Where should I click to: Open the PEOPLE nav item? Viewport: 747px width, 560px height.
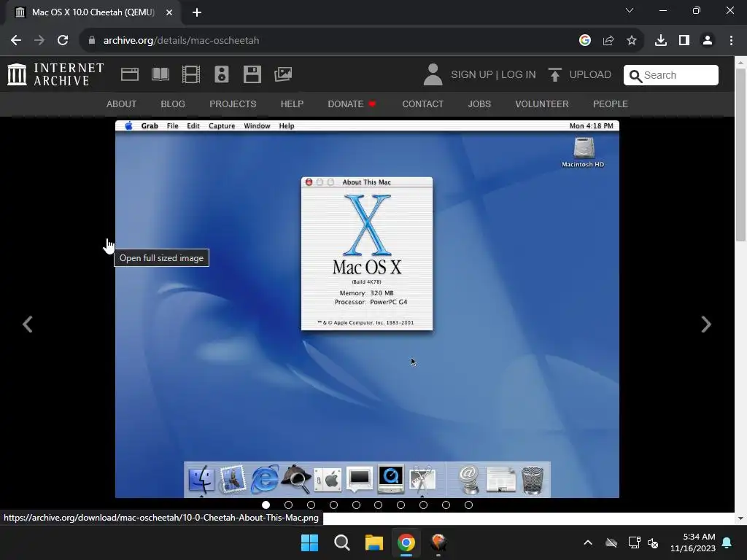pyautogui.click(x=611, y=104)
